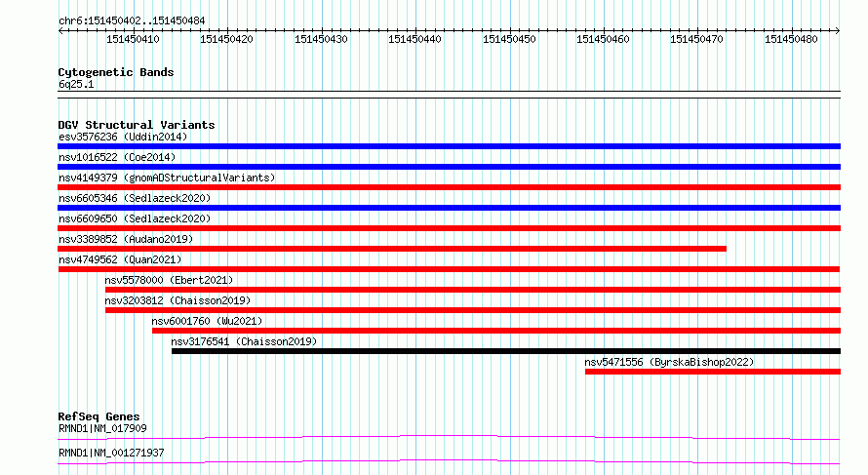Click the magenta line for RMND1|NM_017909
The width and height of the screenshot is (868, 475).
449,438
